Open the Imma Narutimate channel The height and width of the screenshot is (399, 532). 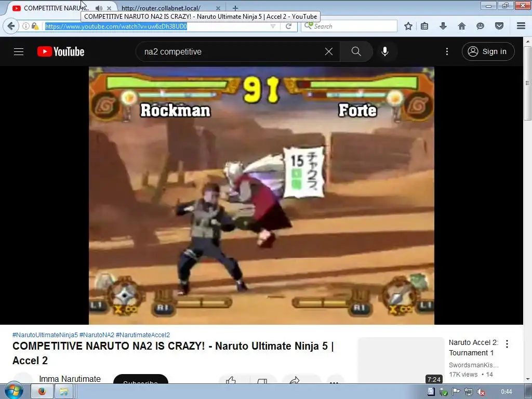[x=70, y=379]
